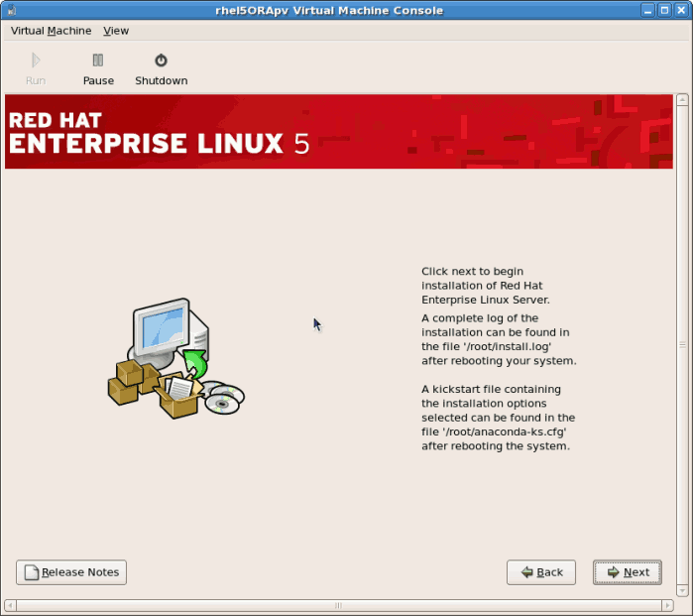
Task: Open the View menu
Action: (x=116, y=31)
